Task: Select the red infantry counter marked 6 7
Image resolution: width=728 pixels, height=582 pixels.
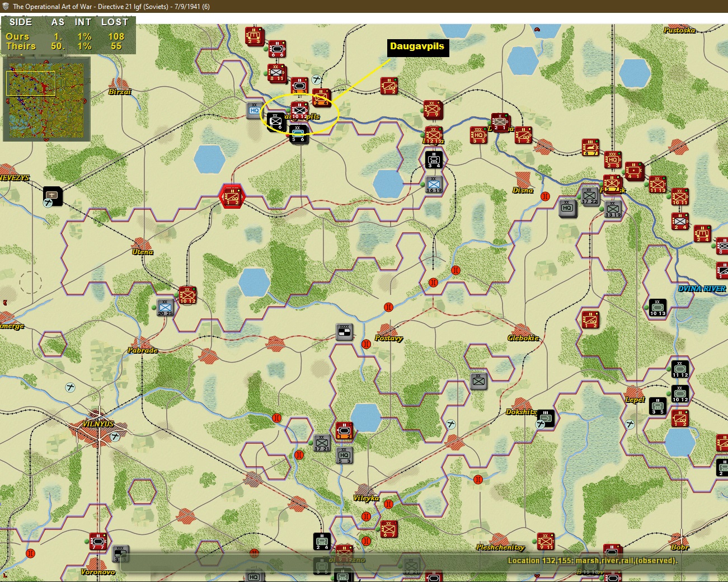Action: click(x=389, y=529)
